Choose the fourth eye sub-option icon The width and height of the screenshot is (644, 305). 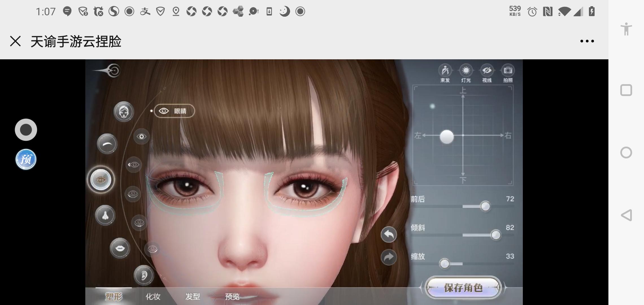(x=139, y=223)
